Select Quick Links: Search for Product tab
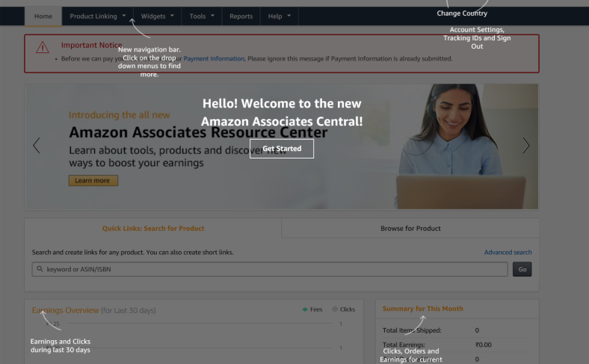Image resolution: width=589 pixels, height=364 pixels. 153,228
